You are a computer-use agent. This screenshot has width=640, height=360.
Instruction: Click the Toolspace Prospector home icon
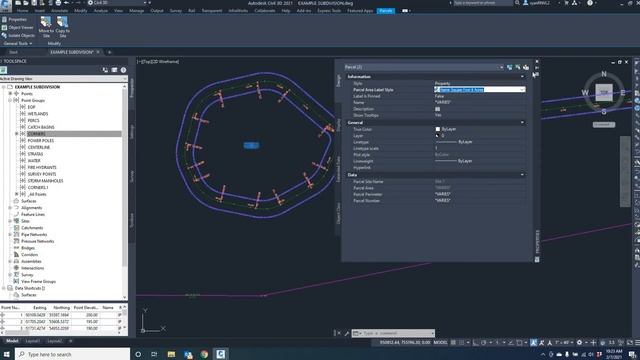coord(4,70)
